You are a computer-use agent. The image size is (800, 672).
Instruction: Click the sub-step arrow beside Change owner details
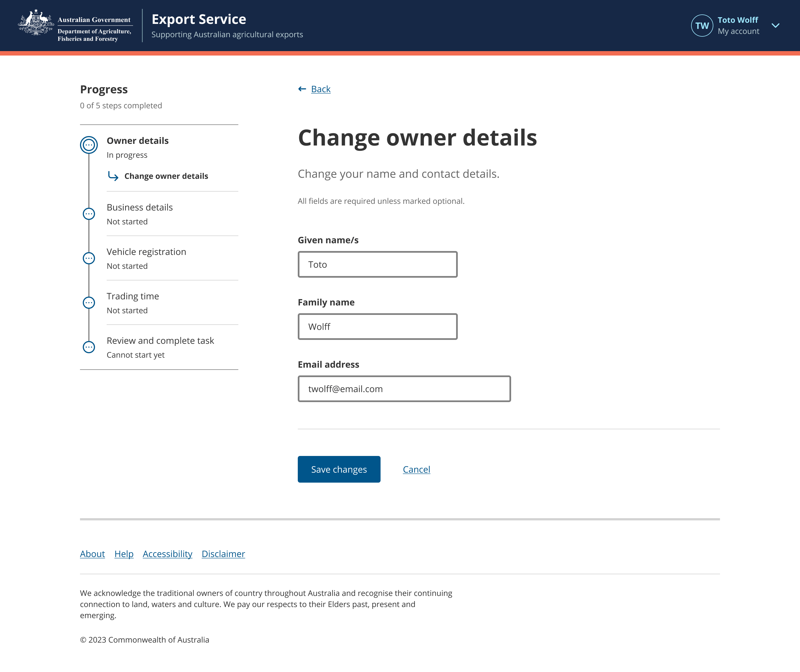[113, 176]
